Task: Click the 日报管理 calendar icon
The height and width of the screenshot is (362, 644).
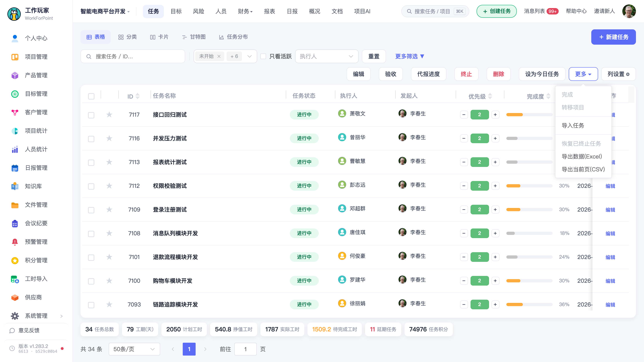Action: pos(15,168)
